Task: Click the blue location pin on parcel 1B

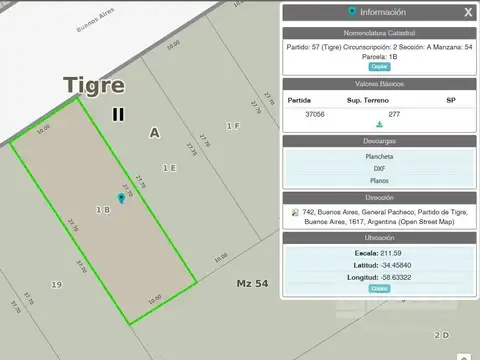Action: [x=121, y=198]
